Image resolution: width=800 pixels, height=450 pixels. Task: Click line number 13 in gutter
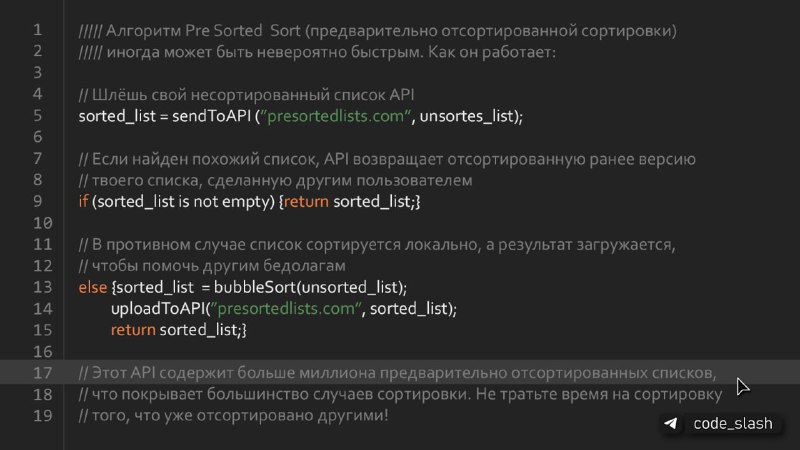coord(42,287)
